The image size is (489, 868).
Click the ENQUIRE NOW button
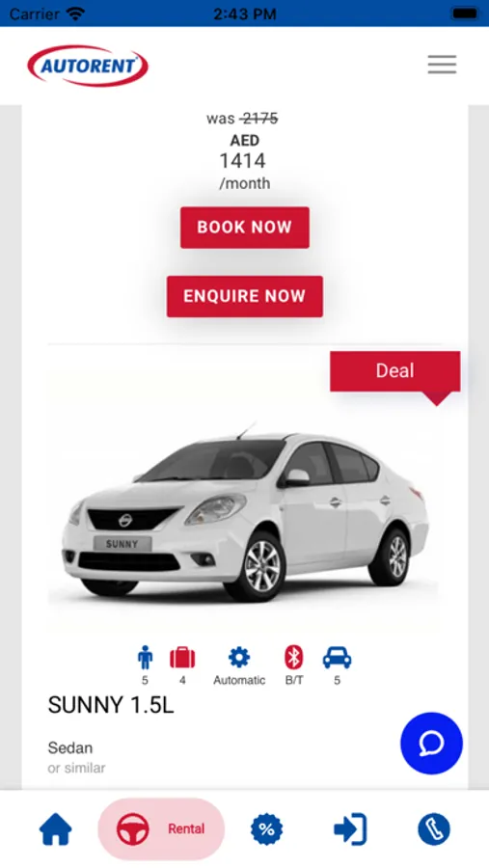click(245, 296)
